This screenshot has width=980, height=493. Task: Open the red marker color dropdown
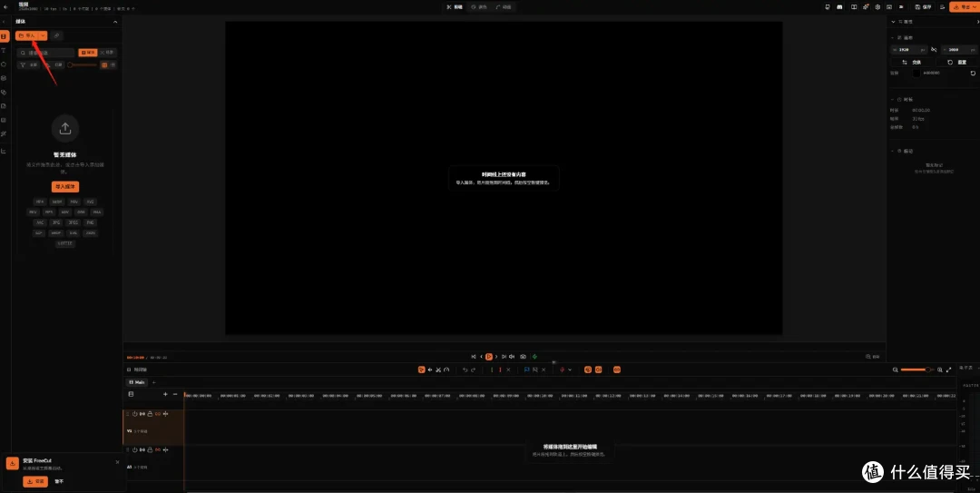point(570,370)
